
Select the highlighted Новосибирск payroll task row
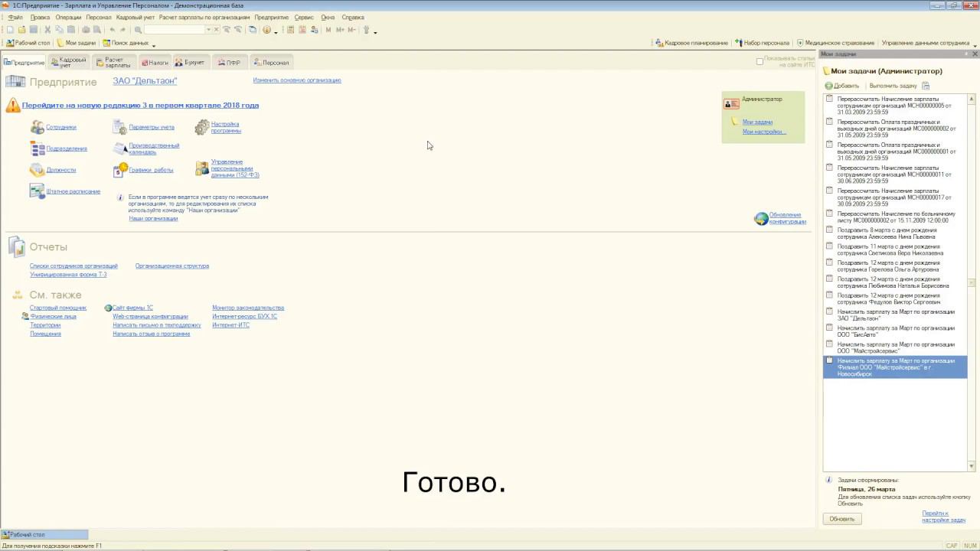tap(895, 367)
